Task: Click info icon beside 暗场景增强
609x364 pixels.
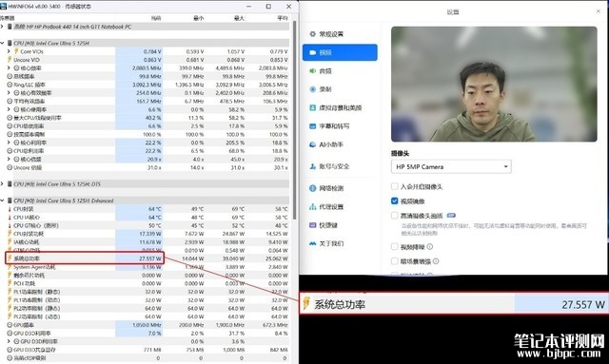Action: [436, 261]
